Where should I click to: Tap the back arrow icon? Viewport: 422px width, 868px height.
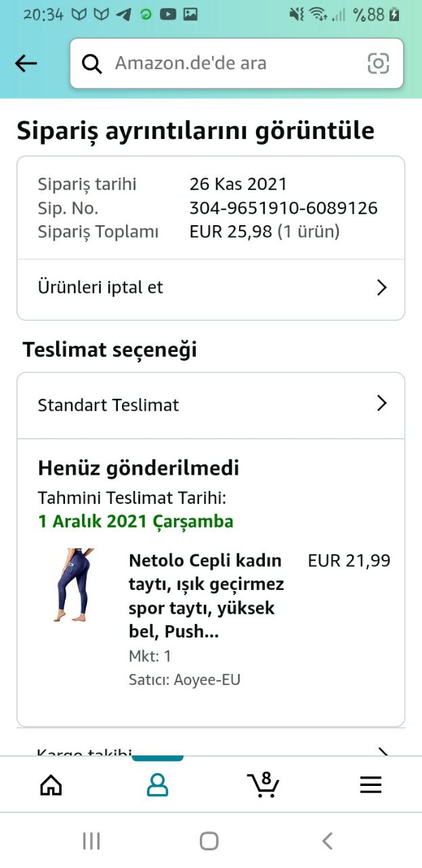(26, 64)
